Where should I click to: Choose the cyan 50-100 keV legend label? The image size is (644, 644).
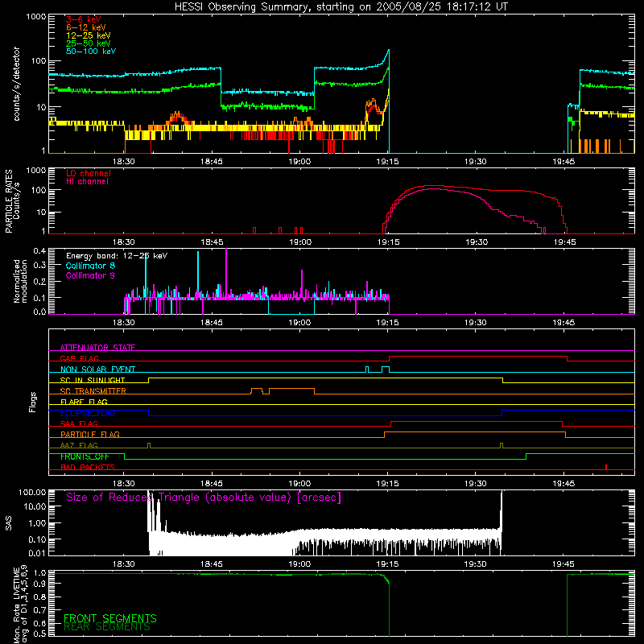(x=91, y=52)
